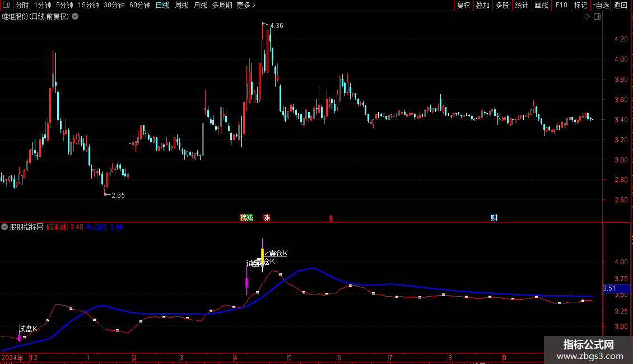Select the 日线 daily chart tab
The height and width of the screenshot is (364, 633).
pos(162,5)
